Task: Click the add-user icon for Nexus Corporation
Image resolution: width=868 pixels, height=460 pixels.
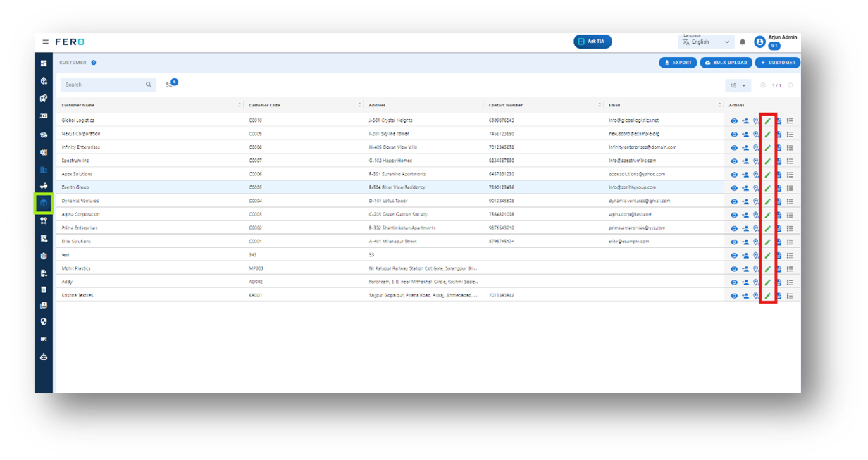Action: click(745, 135)
